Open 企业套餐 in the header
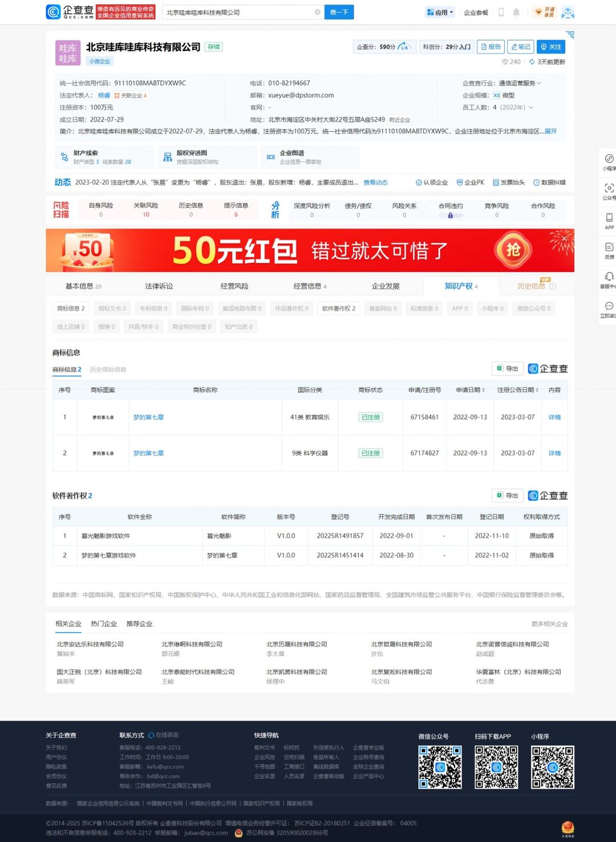Screen dimensions: 616x842 click(476, 12)
